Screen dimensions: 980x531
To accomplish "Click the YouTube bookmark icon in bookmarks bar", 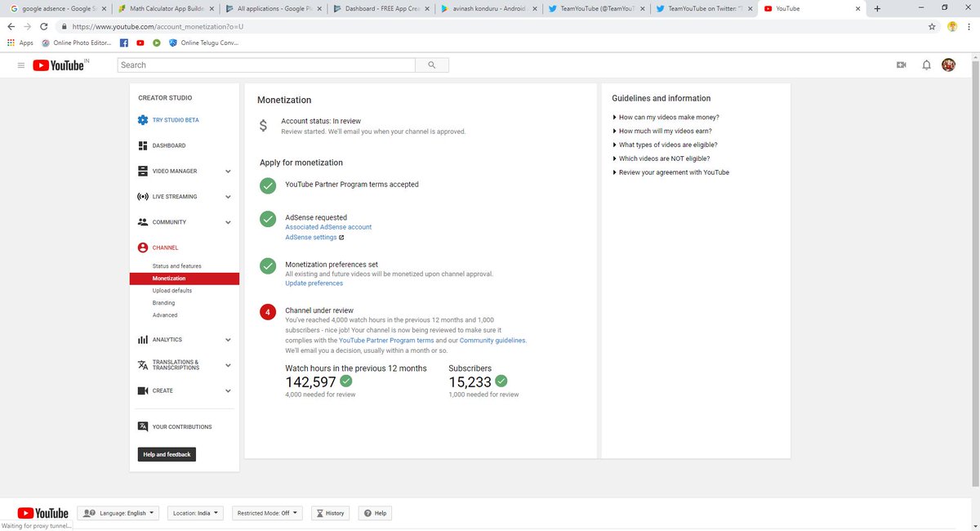I will point(140,42).
